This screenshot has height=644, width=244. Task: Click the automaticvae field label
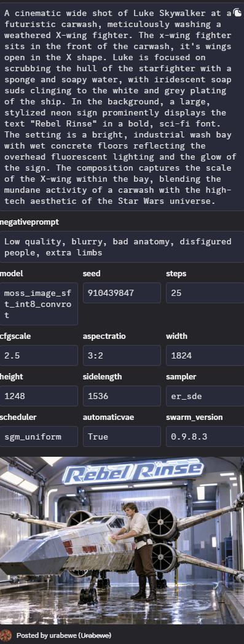point(108,417)
